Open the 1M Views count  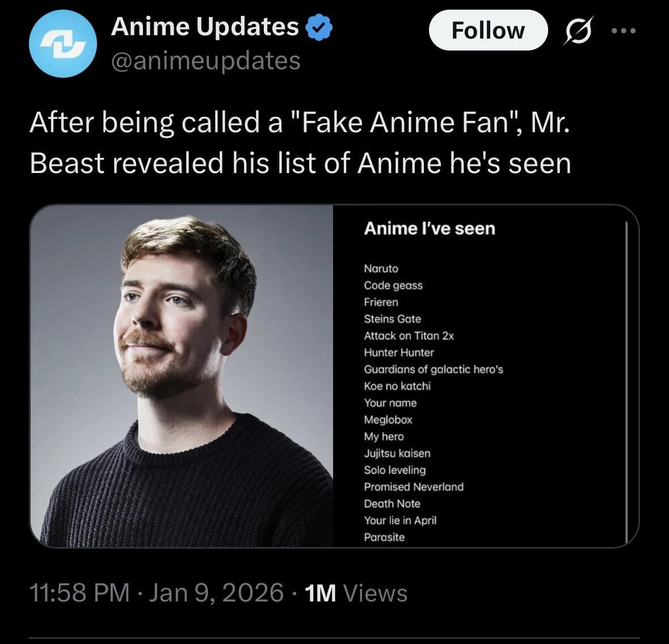tap(356, 593)
